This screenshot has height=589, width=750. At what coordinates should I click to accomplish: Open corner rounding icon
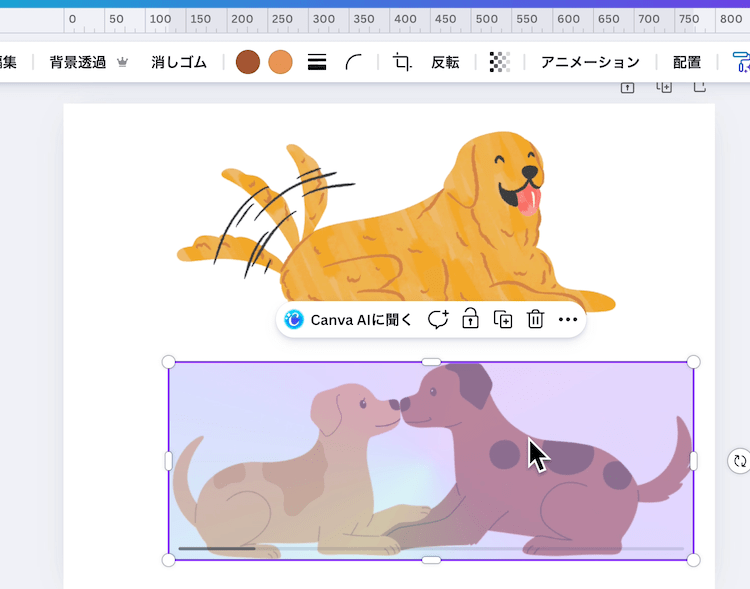[x=353, y=62]
